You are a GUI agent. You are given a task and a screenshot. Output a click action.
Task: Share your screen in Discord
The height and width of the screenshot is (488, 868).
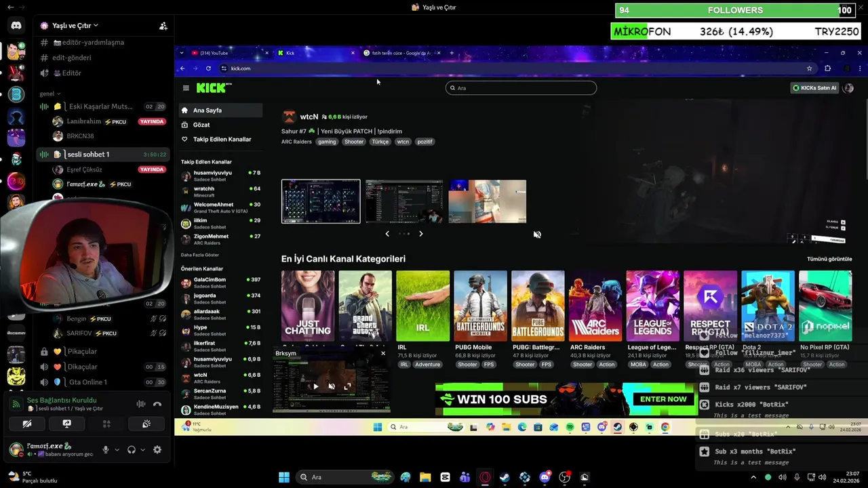[66, 424]
